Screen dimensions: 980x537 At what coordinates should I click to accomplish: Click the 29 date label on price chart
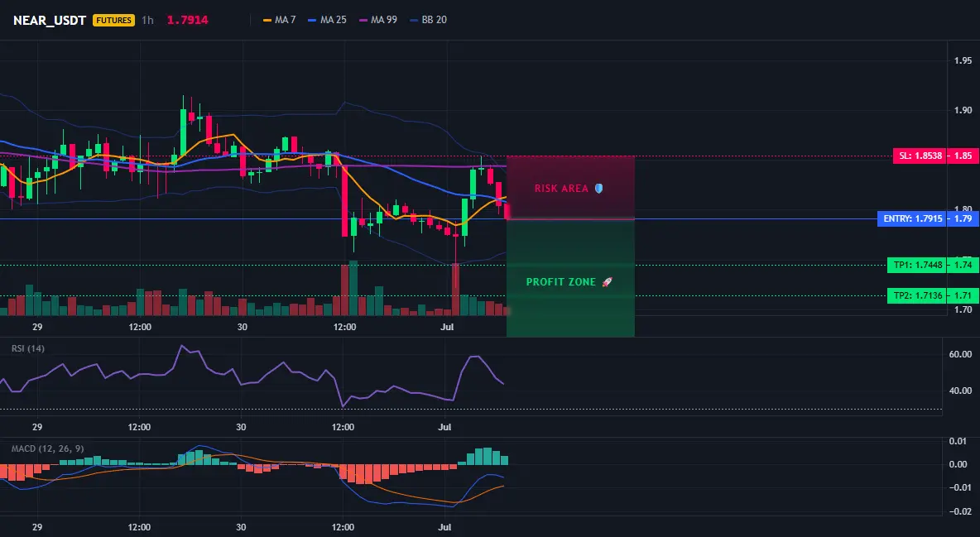point(37,327)
